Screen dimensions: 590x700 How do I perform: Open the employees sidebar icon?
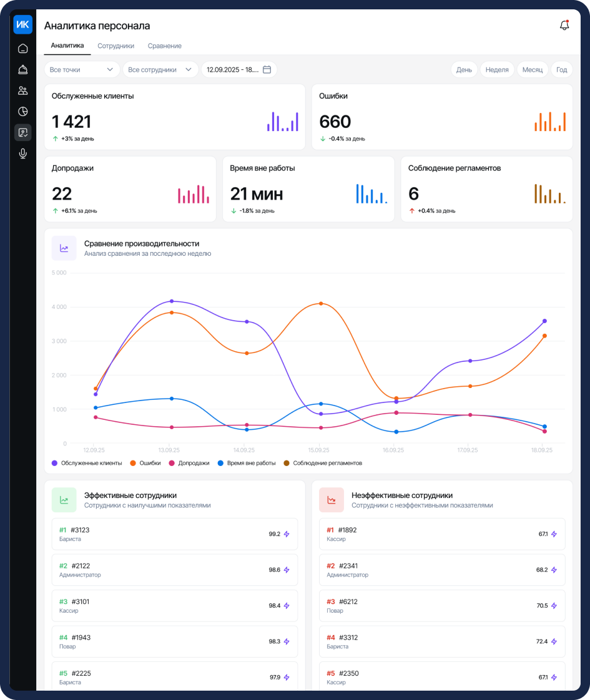[22, 90]
